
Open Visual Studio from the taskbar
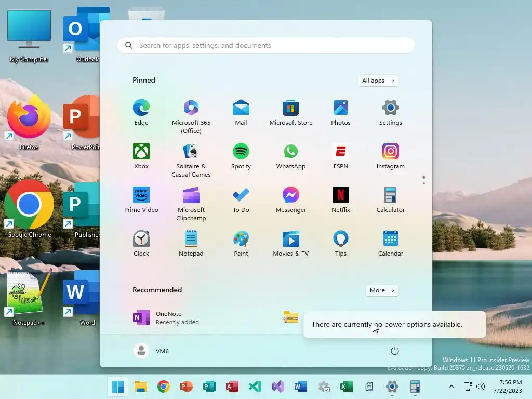[x=278, y=387]
